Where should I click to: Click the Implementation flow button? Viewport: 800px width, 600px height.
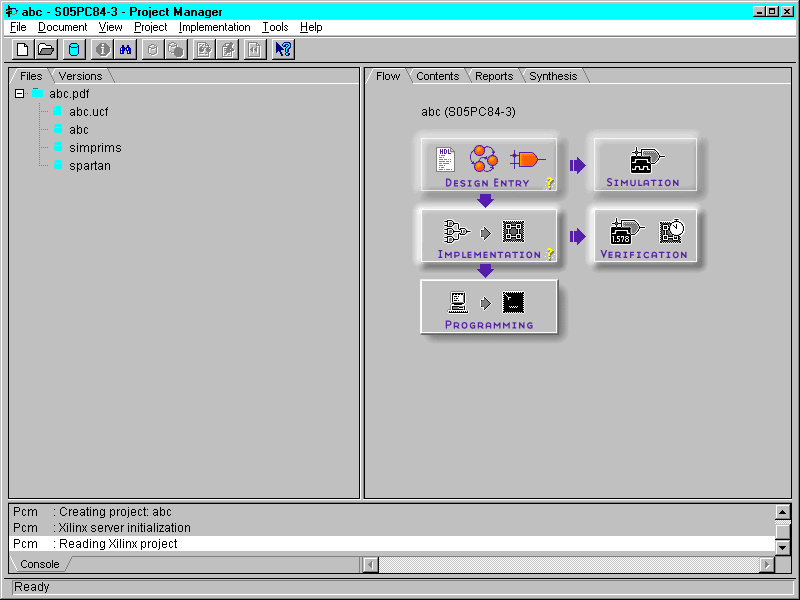pyautogui.click(x=489, y=236)
